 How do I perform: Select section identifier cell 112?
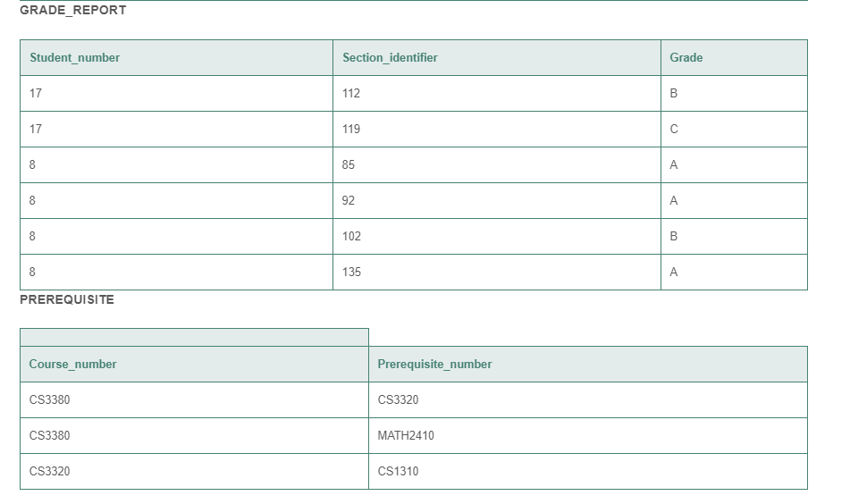[x=351, y=93]
